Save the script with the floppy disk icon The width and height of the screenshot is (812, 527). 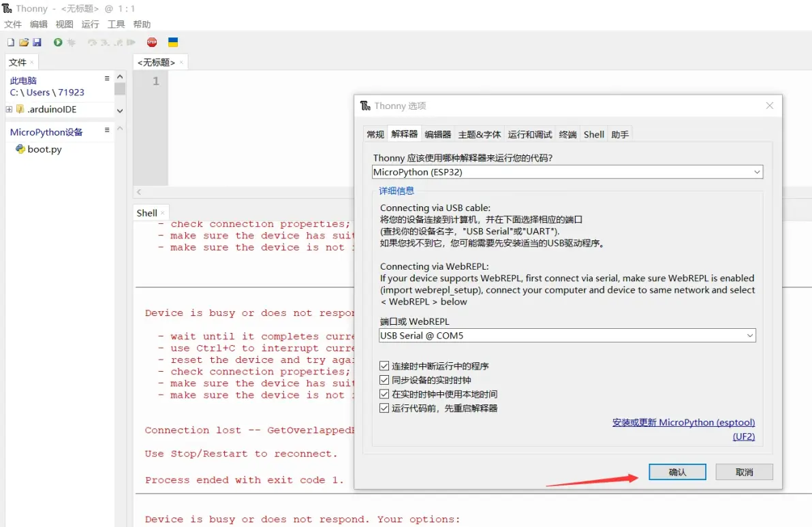[x=37, y=42]
